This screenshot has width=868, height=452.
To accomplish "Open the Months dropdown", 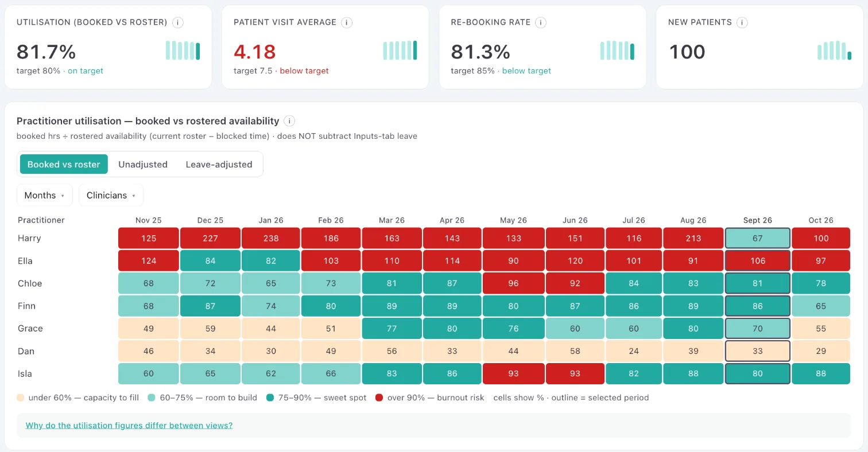I will click(45, 195).
